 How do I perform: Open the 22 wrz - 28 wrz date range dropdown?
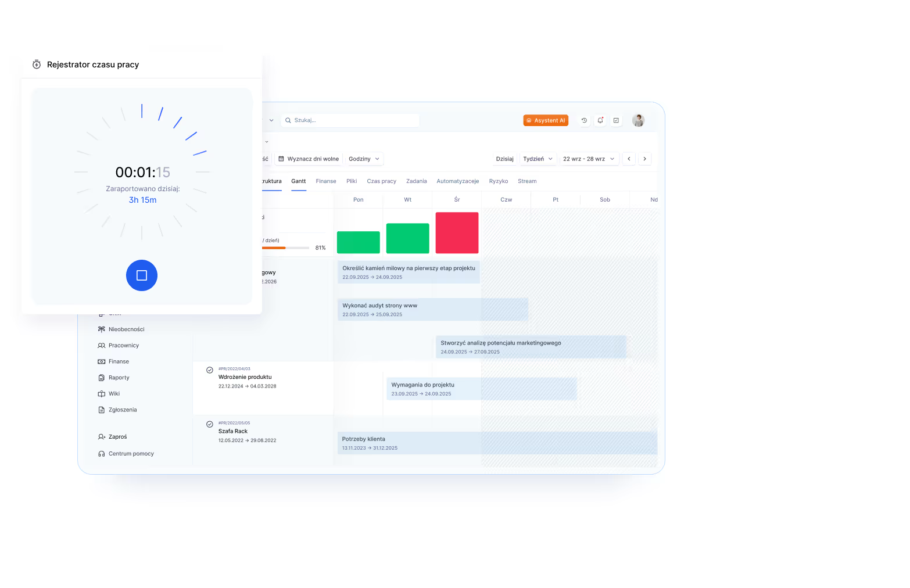pyautogui.click(x=589, y=159)
